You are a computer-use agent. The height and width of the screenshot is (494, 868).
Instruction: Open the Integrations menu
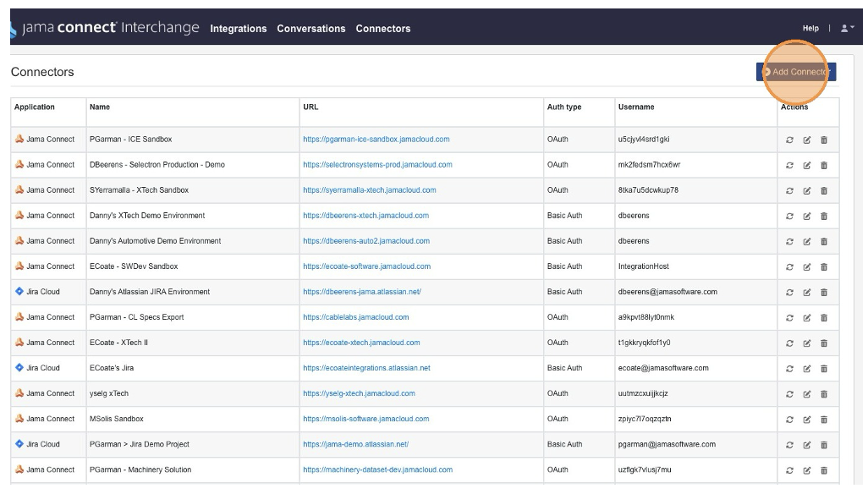[x=238, y=29]
